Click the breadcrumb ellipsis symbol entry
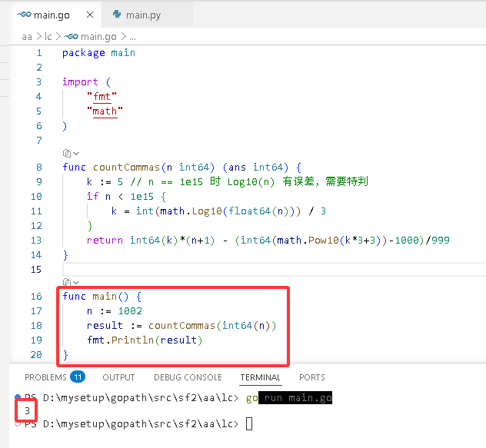Viewport: 486px width, 448px height. tap(133, 37)
